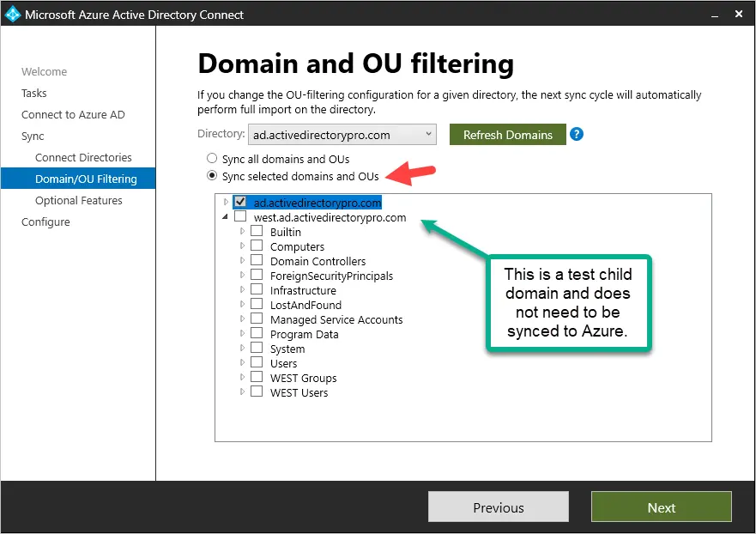The image size is (756, 534).
Task: Check the Infrastructure OU checkbox
Action: pos(257,289)
